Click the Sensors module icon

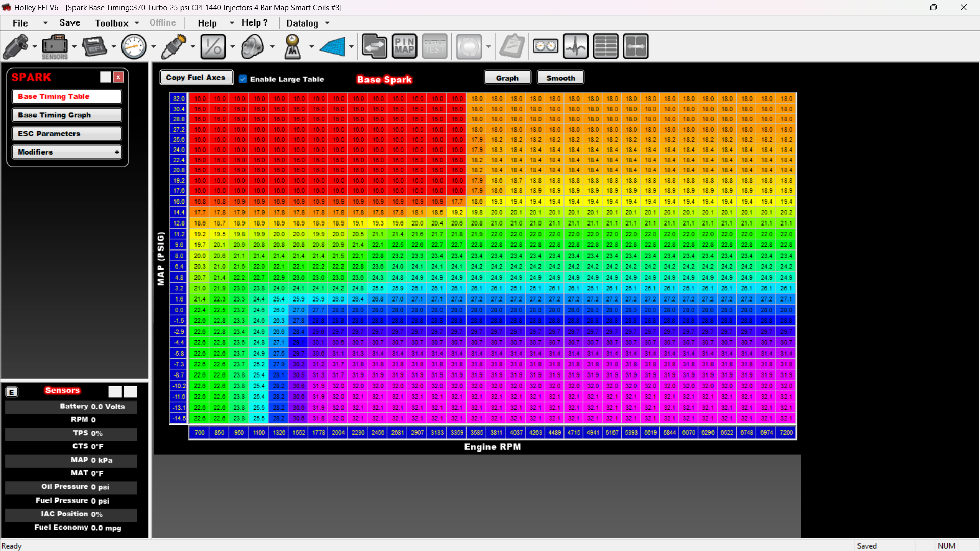(x=55, y=46)
